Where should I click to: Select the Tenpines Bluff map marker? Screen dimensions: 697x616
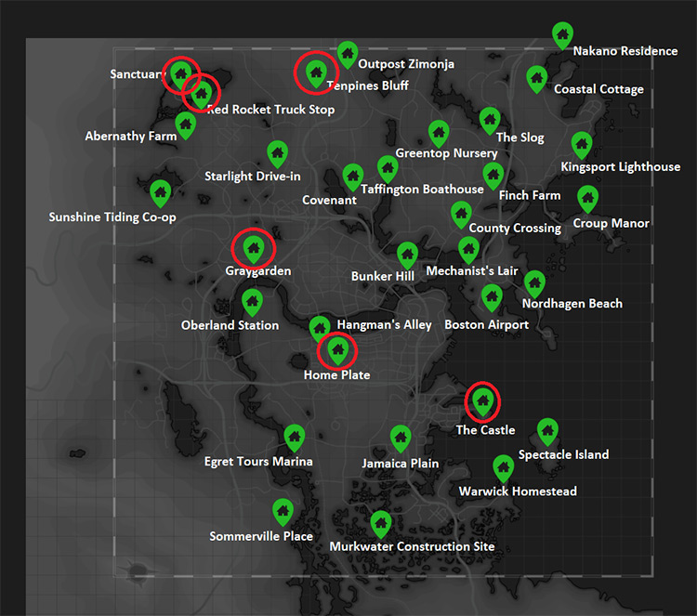coord(316,73)
